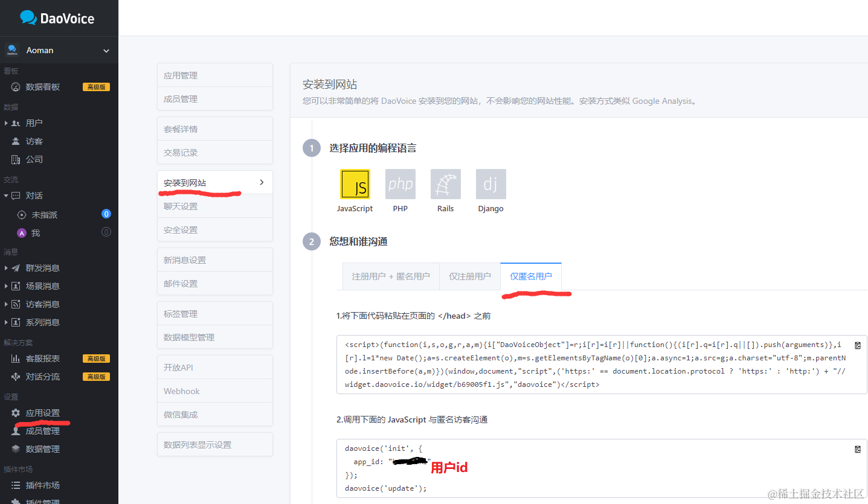The image size is (868, 504).
Task: Open 标签管理 settings item
Action: pyautogui.click(x=214, y=314)
